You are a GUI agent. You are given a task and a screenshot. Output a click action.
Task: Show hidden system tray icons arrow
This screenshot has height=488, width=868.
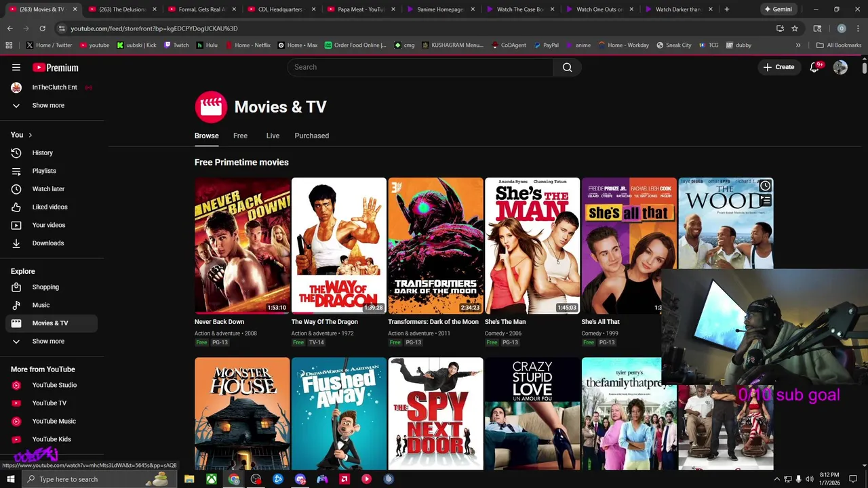click(x=777, y=479)
